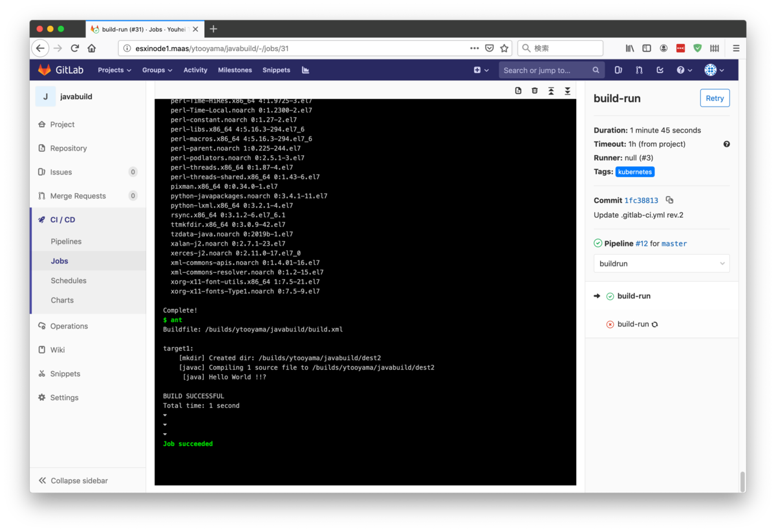Viewport: 776px width, 532px height.
Task: Open the activity chart icon in navbar
Action: tap(305, 70)
